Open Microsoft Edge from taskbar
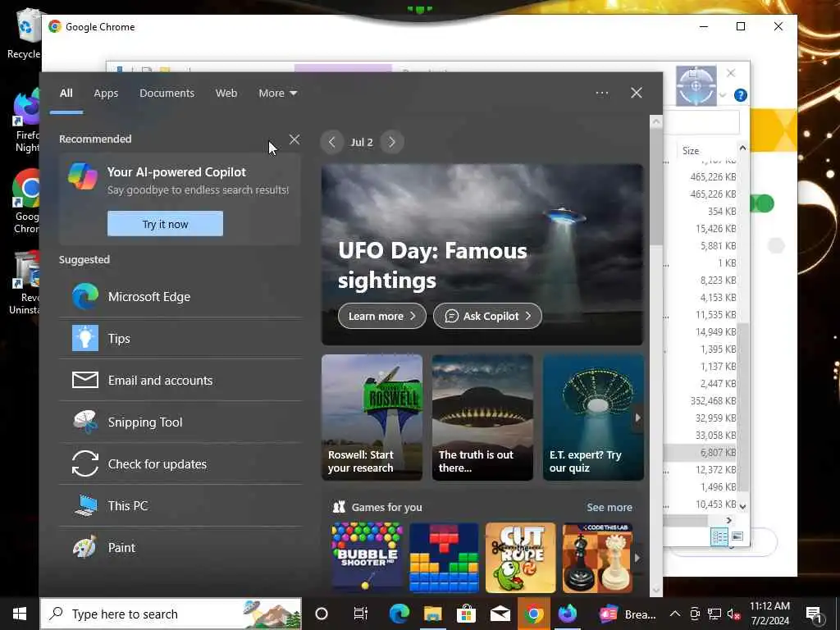 (x=399, y=614)
